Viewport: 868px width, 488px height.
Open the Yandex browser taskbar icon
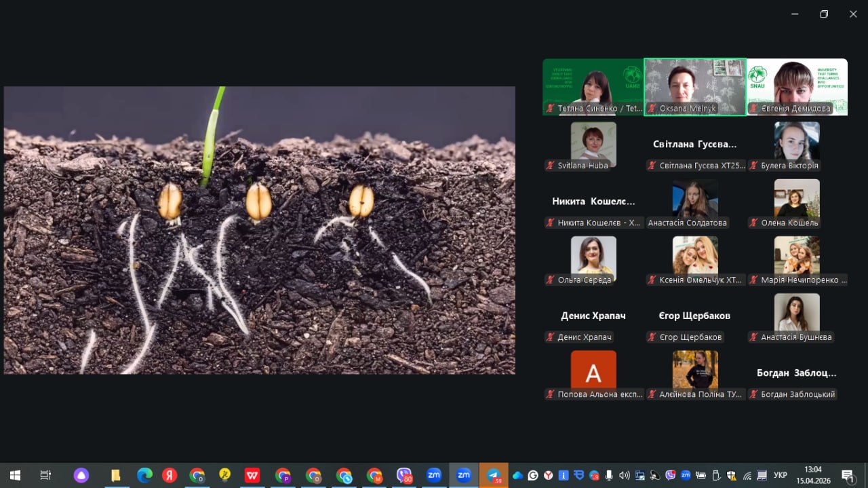coord(170,476)
